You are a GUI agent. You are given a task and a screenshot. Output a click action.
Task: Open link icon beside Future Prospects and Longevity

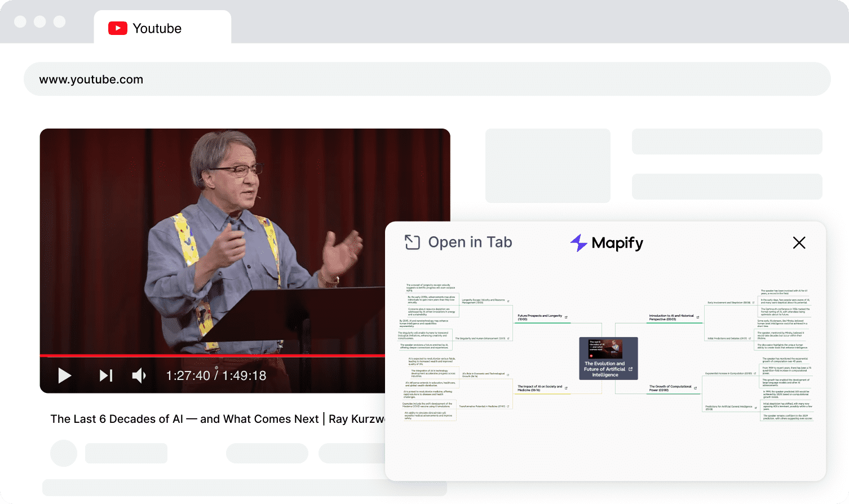click(x=566, y=317)
